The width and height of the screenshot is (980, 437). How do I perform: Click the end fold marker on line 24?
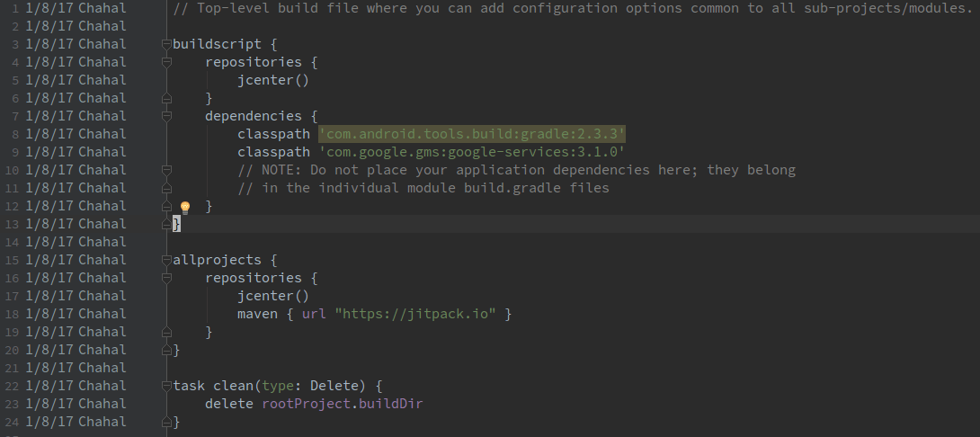(x=166, y=422)
